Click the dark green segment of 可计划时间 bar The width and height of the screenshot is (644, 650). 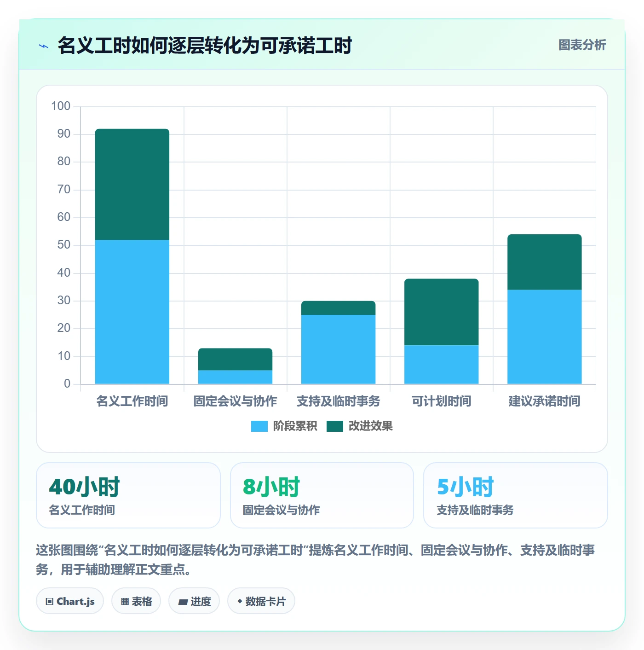tap(441, 312)
